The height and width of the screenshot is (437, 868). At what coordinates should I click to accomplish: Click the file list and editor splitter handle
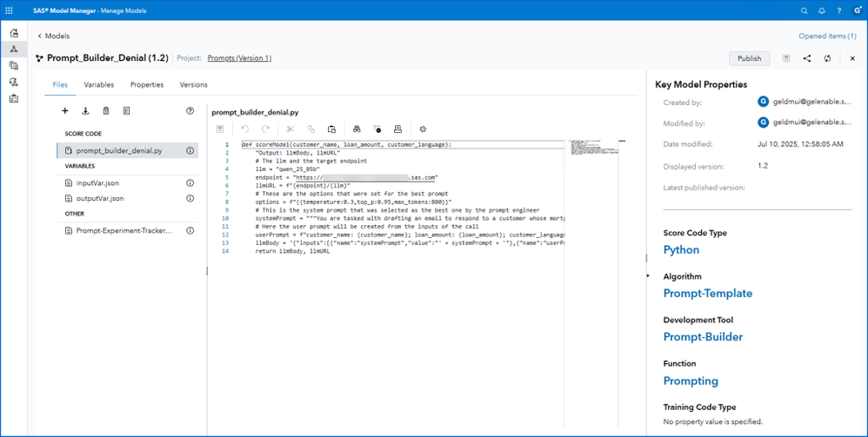click(207, 270)
